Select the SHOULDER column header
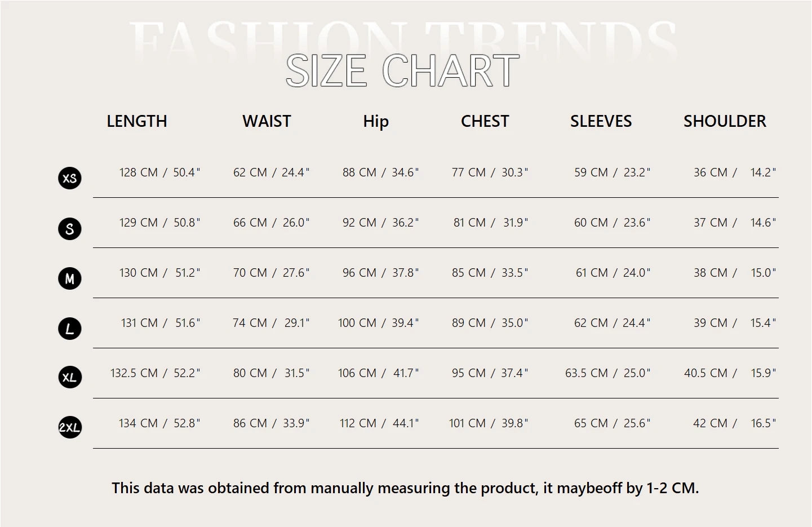This screenshot has height=527, width=812. pos(725,121)
